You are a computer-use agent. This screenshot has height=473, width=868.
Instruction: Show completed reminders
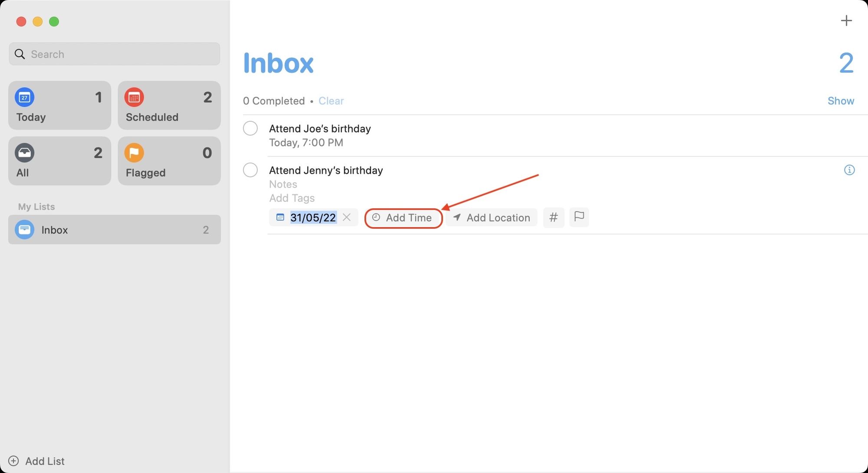point(840,101)
